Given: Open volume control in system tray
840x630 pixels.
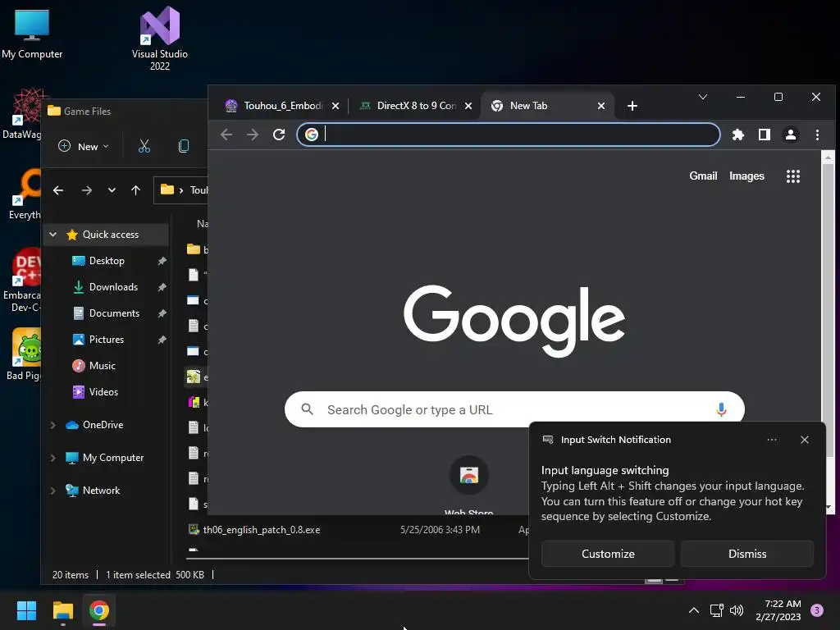Looking at the screenshot, I should click(x=737, y=610).
